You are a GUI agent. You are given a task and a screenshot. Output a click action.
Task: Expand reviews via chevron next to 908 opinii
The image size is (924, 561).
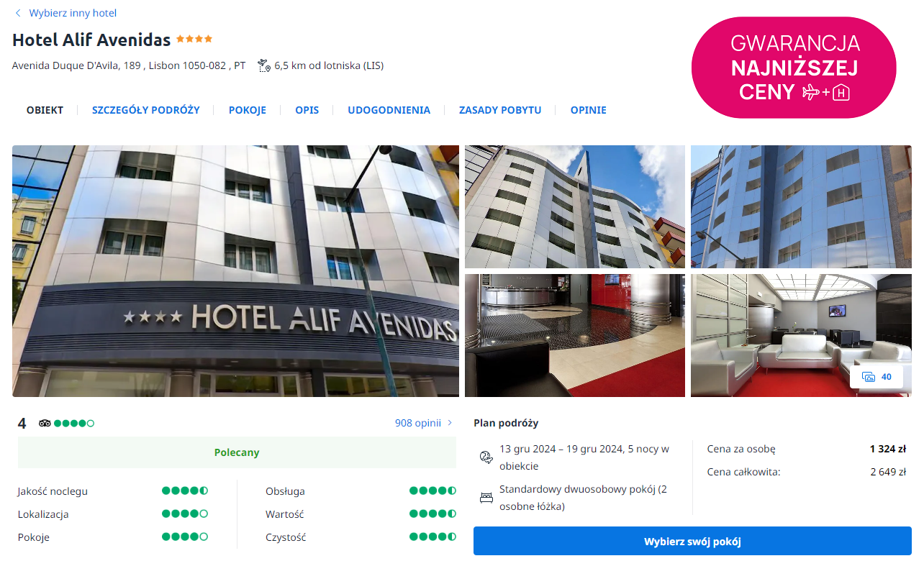(450, 423)
